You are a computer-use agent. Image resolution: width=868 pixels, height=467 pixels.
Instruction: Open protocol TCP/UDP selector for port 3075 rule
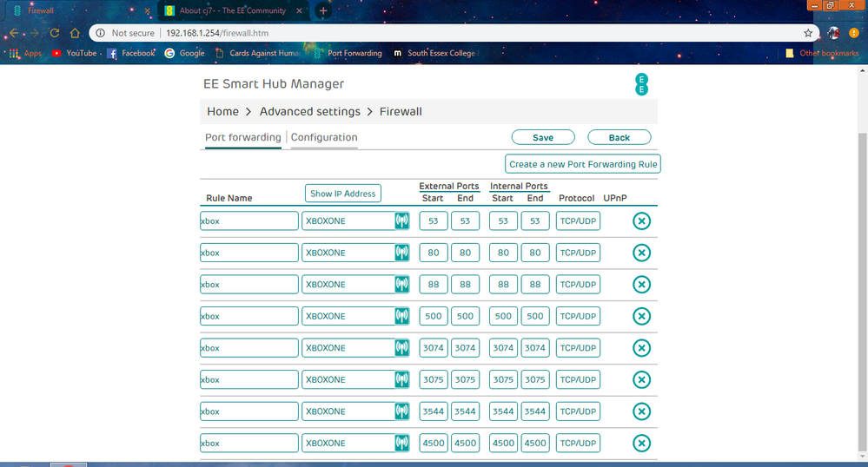pyautogui.click(x=578, y=379)
